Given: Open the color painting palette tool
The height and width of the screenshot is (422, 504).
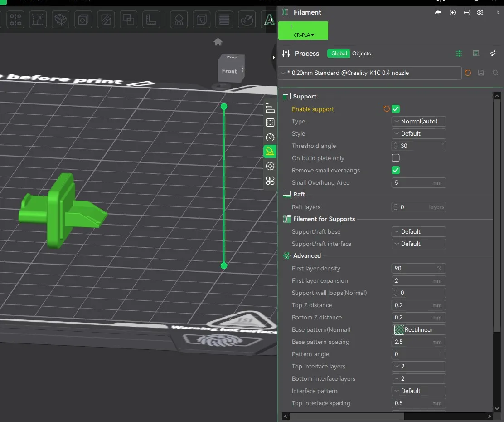Looking at the screenshot, I should 247,20.
